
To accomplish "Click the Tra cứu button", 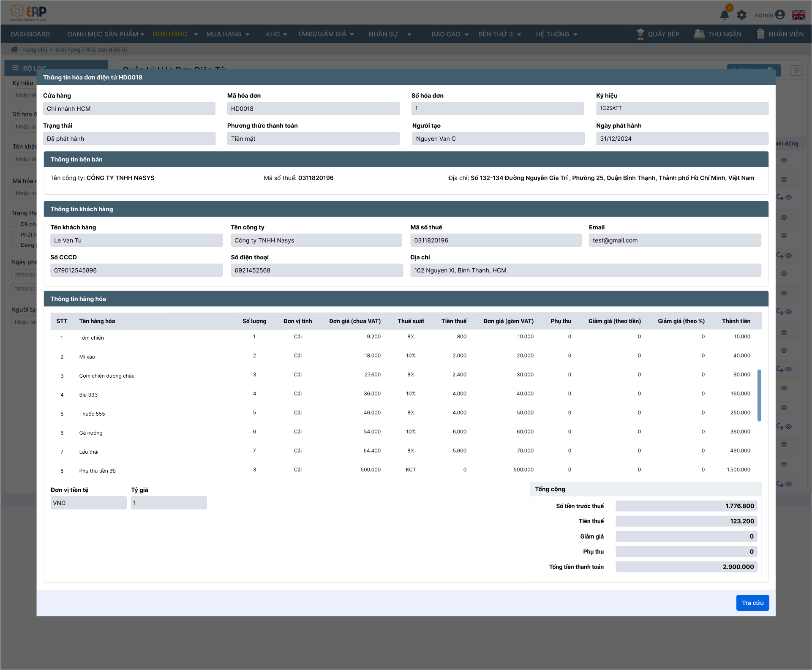I will [752, 603].
